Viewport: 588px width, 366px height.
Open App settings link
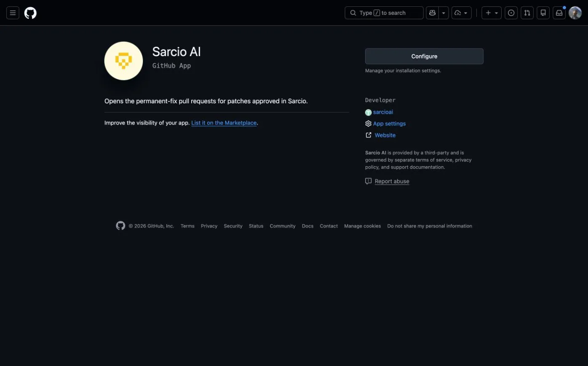(390, 124)
